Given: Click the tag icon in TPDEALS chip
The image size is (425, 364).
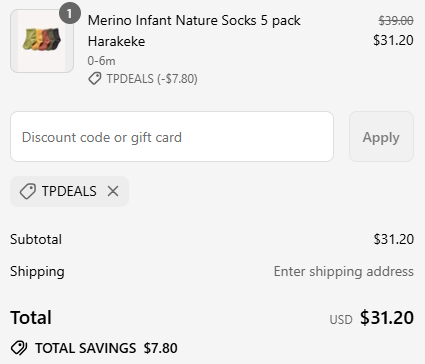Looking at the screenshot, I should click(28, 191).
